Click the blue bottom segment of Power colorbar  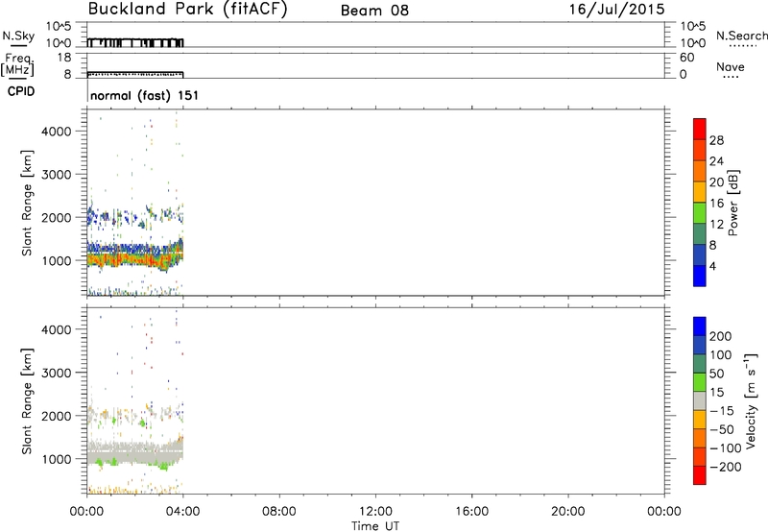pyautogui.click(x=700, y=276)
